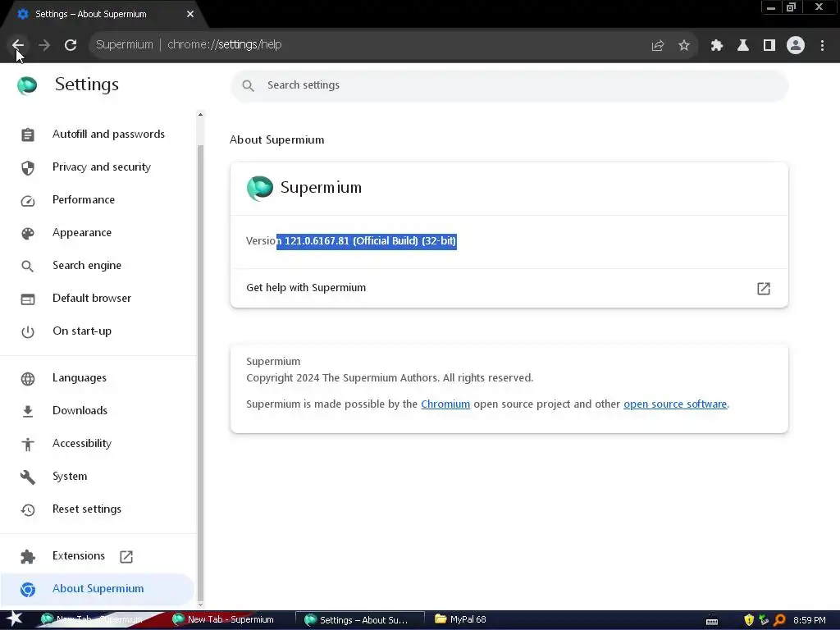Viewport: 840px width, 630px height.
Task: Click the System wrench icon
Action: tap(28, 477)
